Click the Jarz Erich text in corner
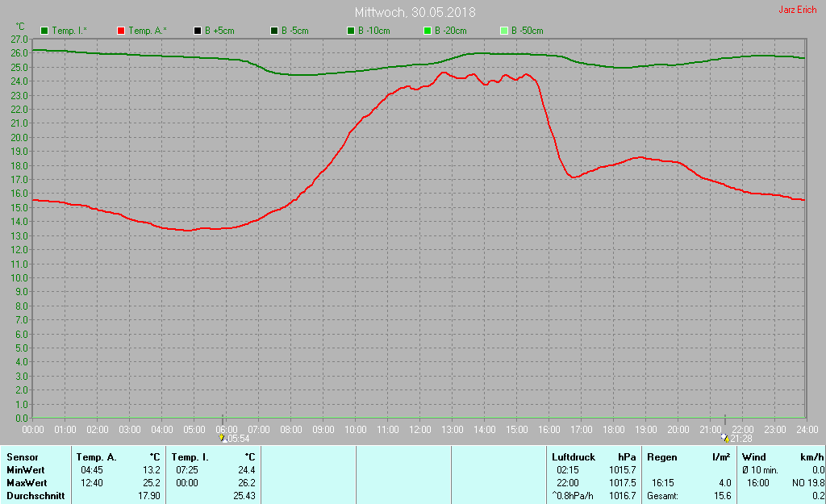 [x=797, y=10]
